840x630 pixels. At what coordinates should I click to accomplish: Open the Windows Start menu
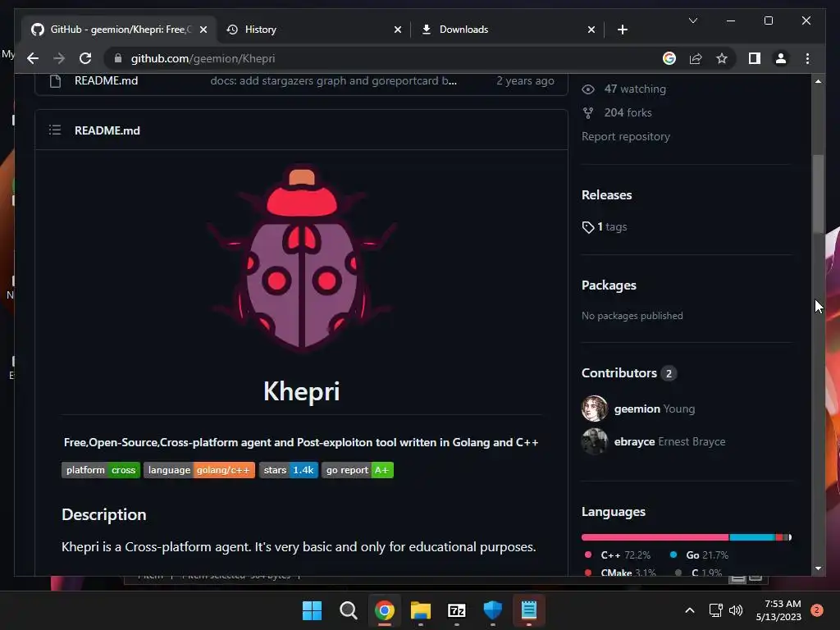point(312,610)
